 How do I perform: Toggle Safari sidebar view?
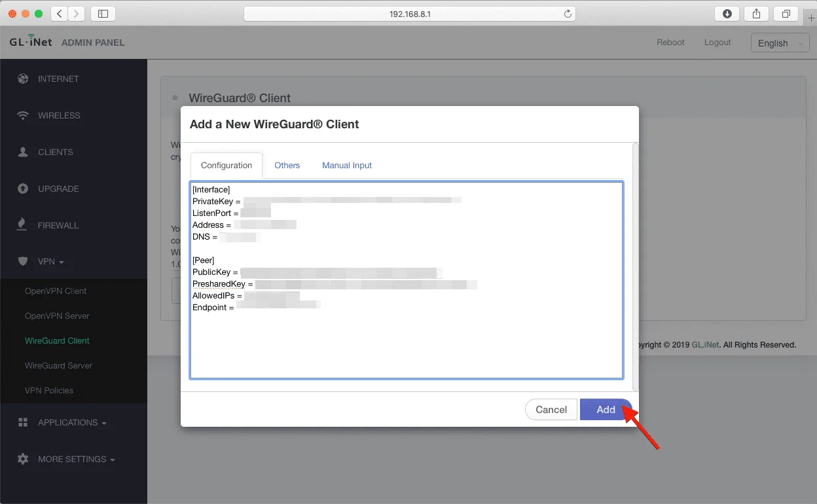pyautogui.click(x=103, y=14)
